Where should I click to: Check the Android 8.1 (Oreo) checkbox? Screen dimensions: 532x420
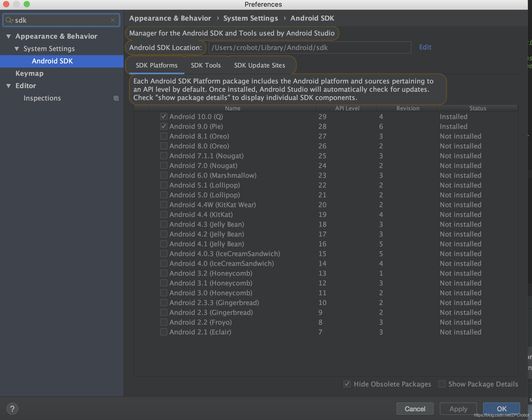[164, 136]
